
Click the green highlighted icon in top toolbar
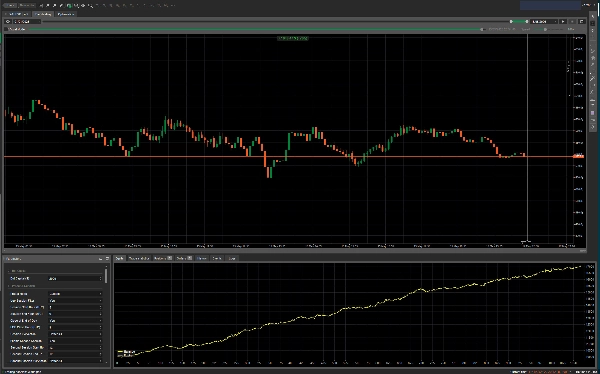coord(69,6)
